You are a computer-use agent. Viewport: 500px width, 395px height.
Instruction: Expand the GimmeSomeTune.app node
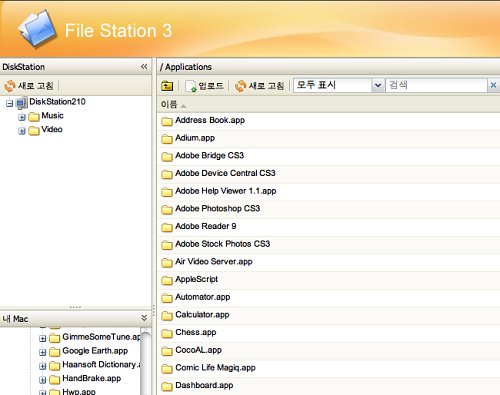pyautogui.click(x=43, y=338)
